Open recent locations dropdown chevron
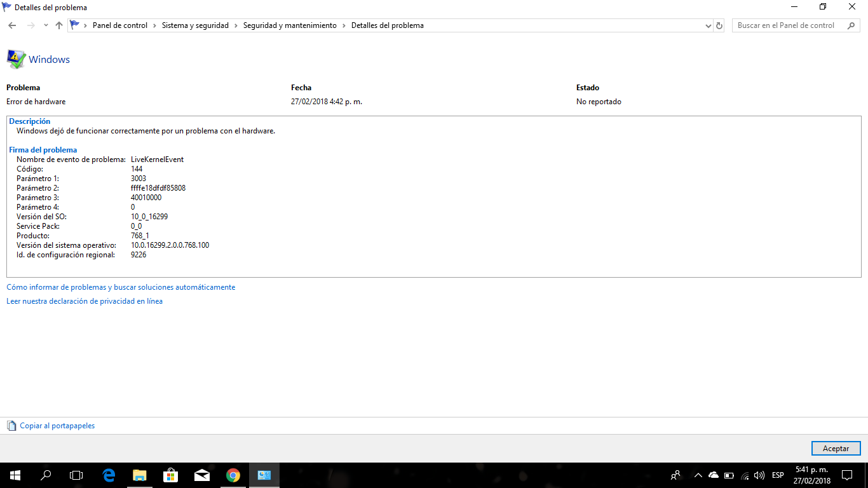Image resolution: width=868 pixels, height=488 pixels. tap(46, 25)
